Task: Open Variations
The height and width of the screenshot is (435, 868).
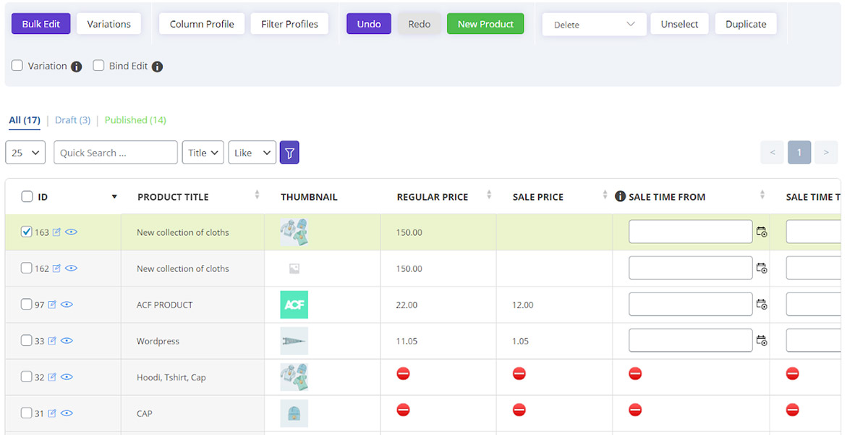Action: point(109,24)
